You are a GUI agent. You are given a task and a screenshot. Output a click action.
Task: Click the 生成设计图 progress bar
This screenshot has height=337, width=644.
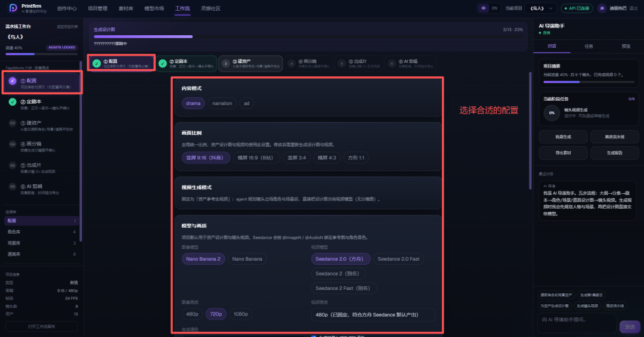click(308, 36)
